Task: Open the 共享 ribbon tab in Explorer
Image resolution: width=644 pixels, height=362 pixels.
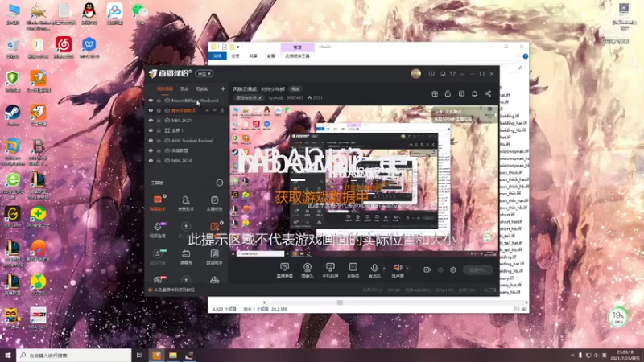Action: 254,56
